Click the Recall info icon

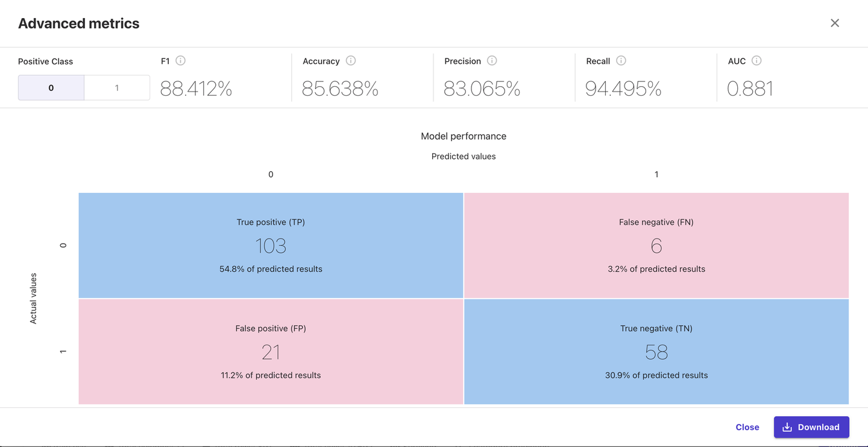tap(621, 61)
